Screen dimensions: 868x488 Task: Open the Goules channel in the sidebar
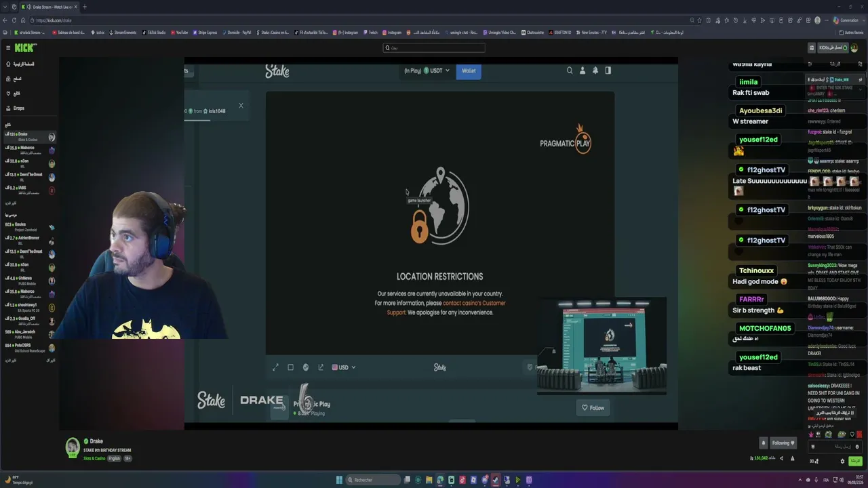point(31,227)
